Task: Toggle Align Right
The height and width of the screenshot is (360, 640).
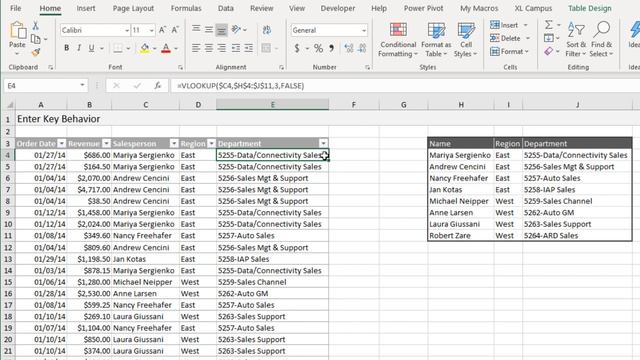Action: [x=221, y=48]
